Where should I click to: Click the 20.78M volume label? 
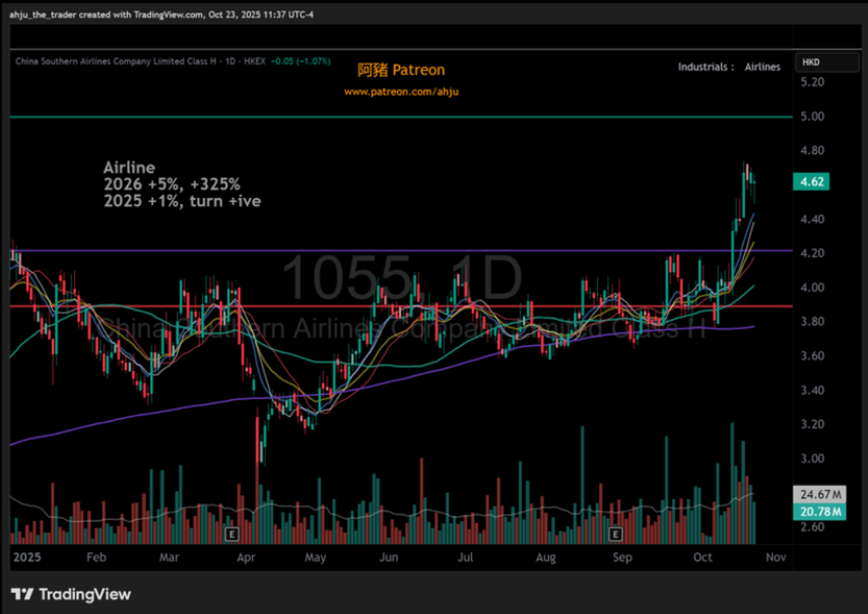pyautogui.click(x=820, y=512)
